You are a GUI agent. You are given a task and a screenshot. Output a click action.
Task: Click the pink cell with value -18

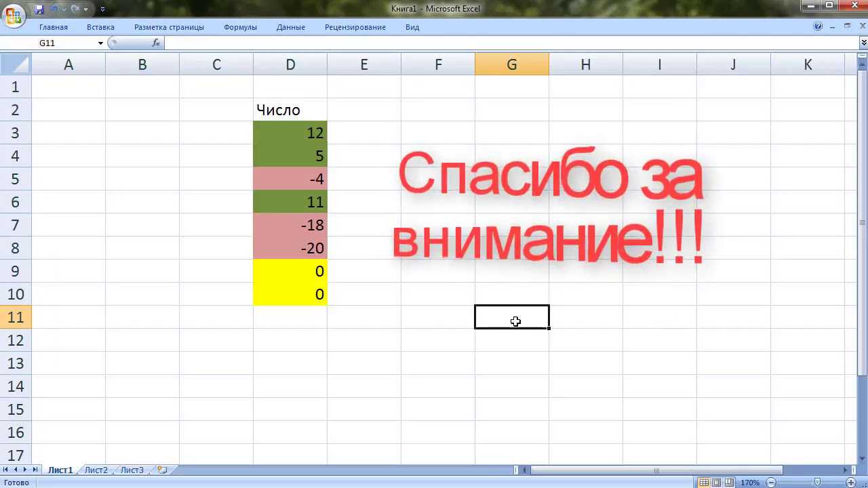[x=290, y=225]
